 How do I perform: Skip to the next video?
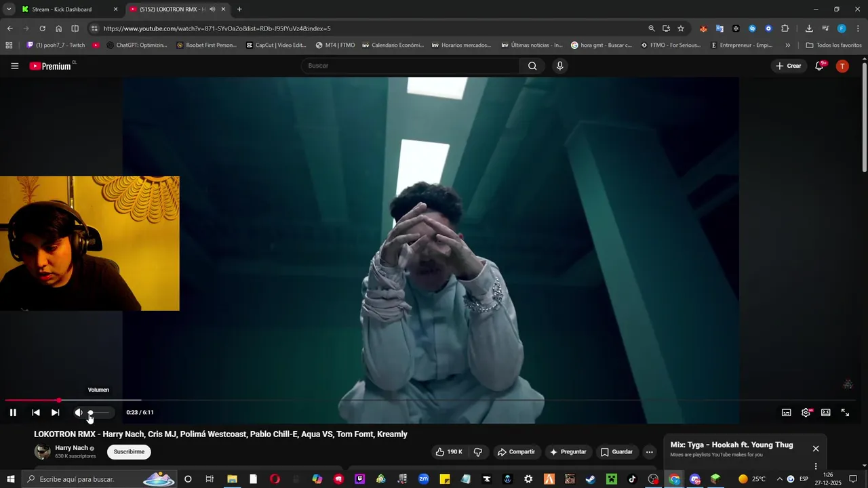56,412
